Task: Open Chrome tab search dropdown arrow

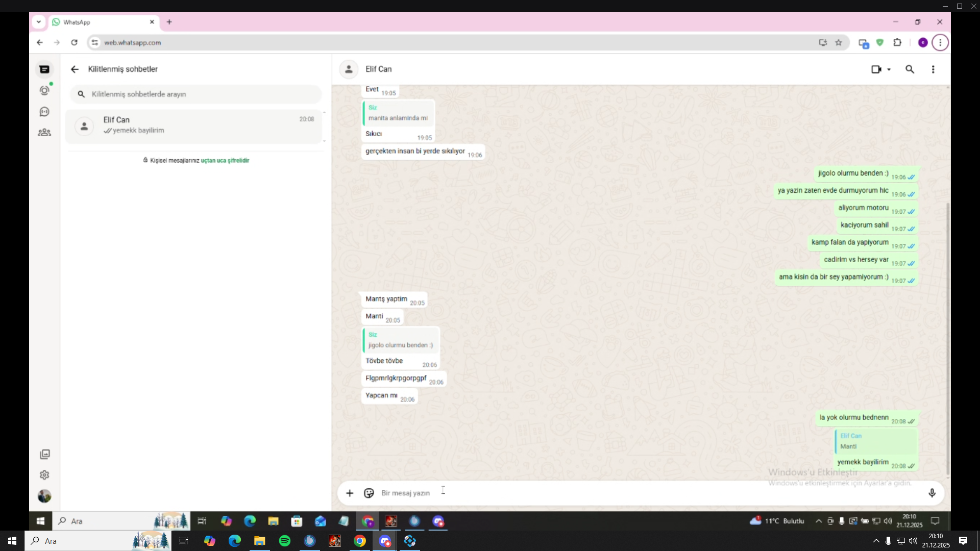Action: pyautogui.click(x=39, y=22)
